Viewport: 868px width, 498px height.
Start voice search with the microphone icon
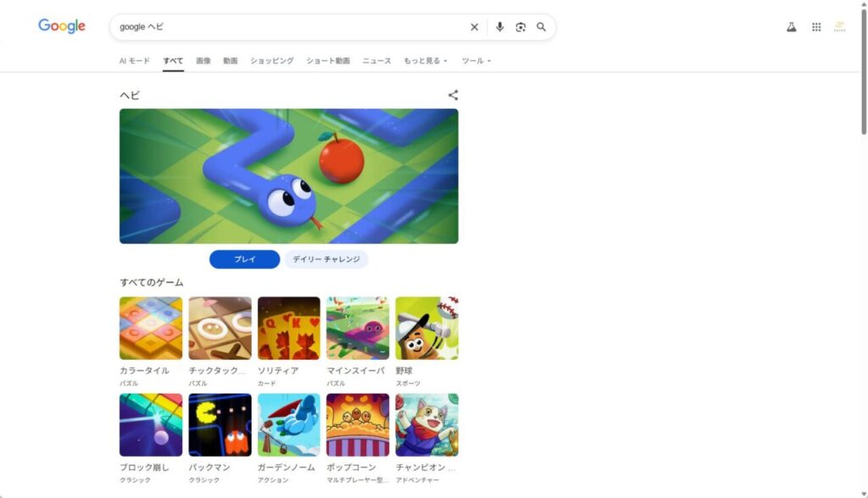pos(500,27)
